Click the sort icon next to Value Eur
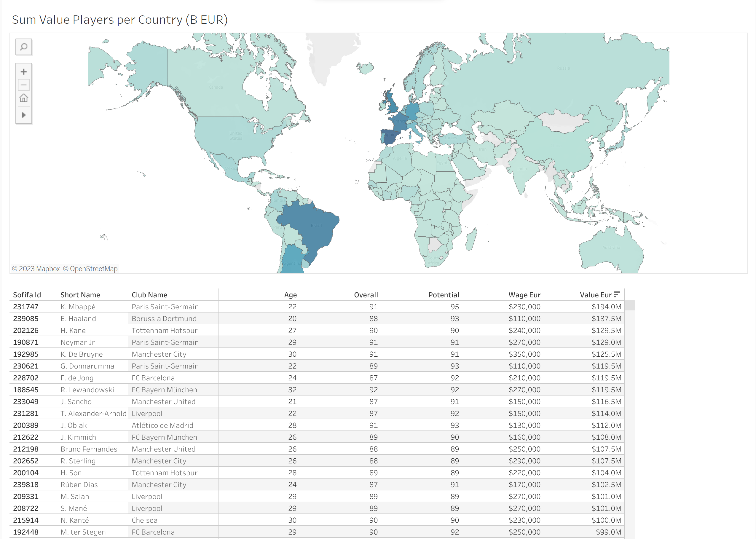This screenshot has height=539, width=756. coord(617,294)
